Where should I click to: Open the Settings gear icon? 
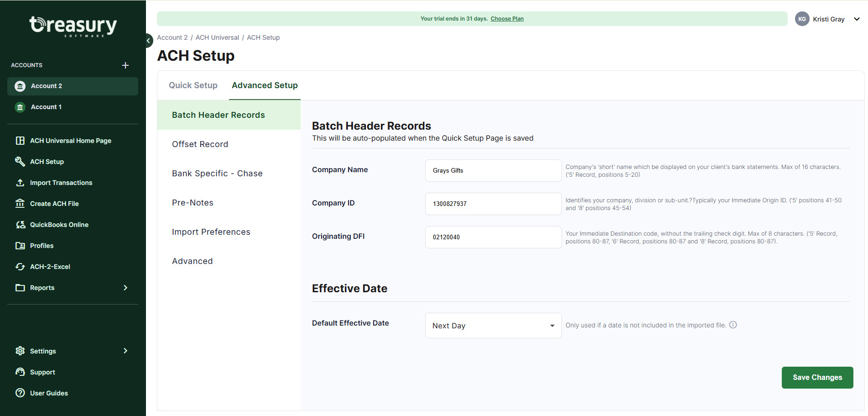click(x=20, y=351)
